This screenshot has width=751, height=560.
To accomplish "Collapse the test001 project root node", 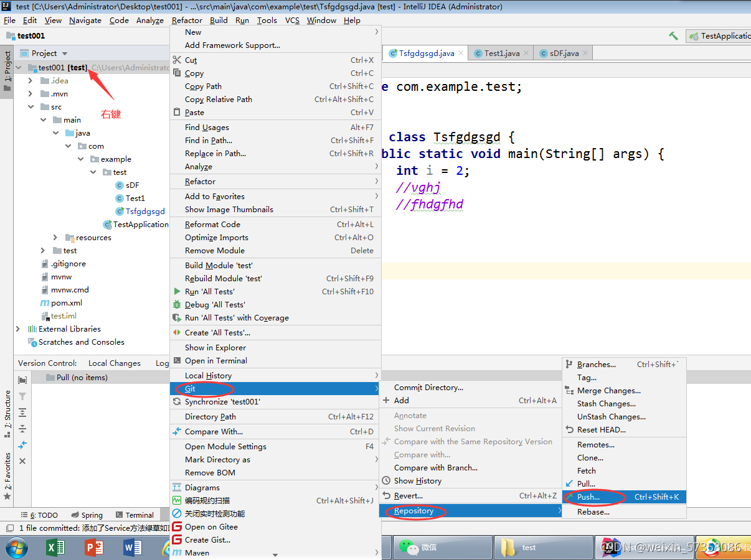I will (19, 67).
